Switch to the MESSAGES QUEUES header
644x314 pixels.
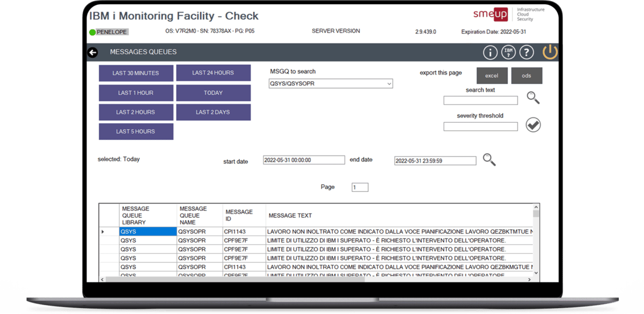pos(143,52)
